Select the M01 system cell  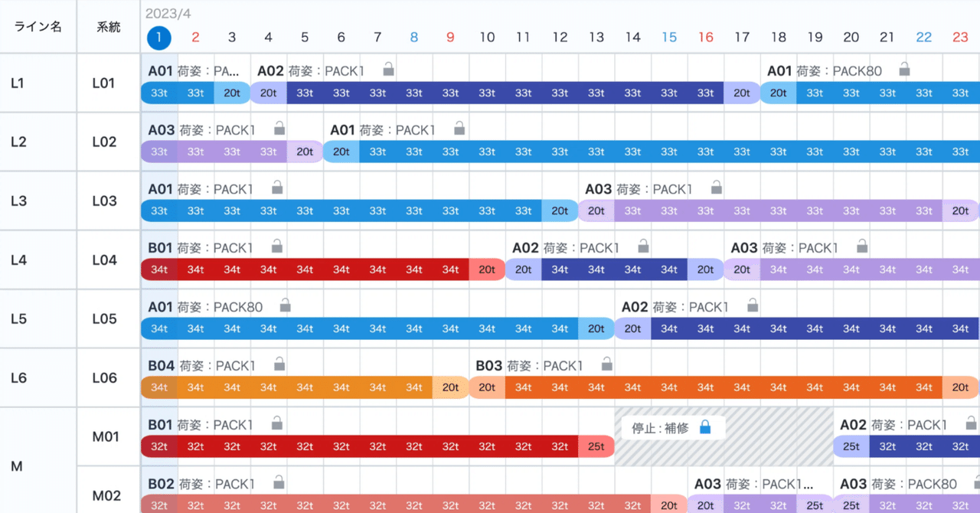tap(109, 436)
